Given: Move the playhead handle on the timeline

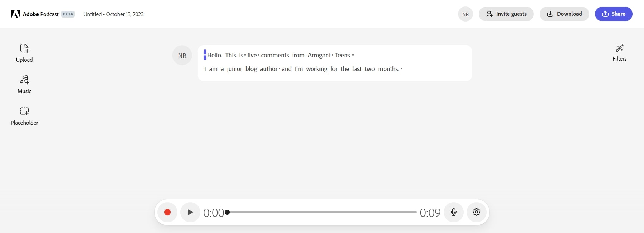Looking at the screenshot, I should click(227, 212).
